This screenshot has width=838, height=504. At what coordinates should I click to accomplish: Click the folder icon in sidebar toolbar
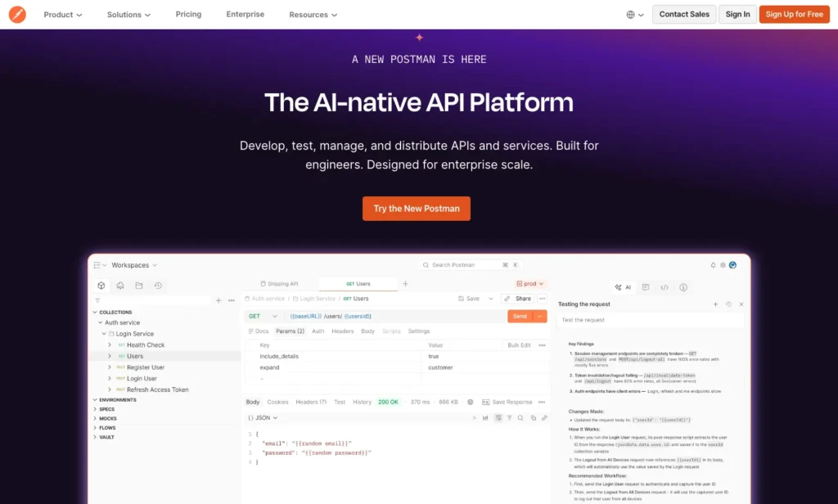pyautogui.click(x=139, y=286)
